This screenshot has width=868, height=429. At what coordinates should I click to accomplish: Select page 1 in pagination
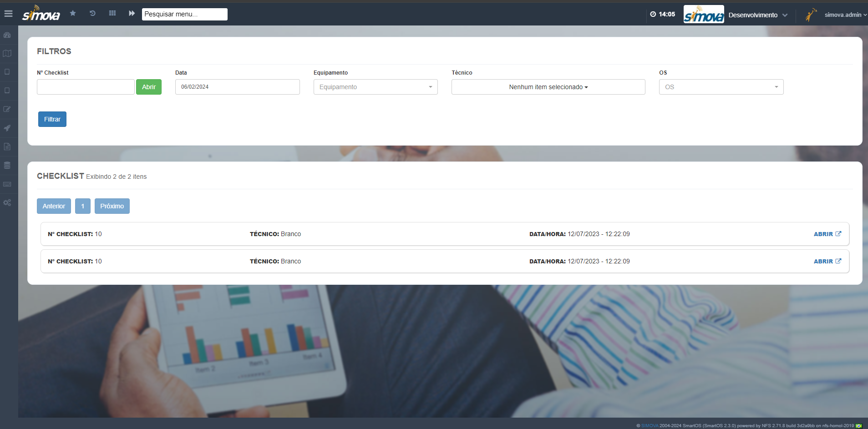click(83, 206)
